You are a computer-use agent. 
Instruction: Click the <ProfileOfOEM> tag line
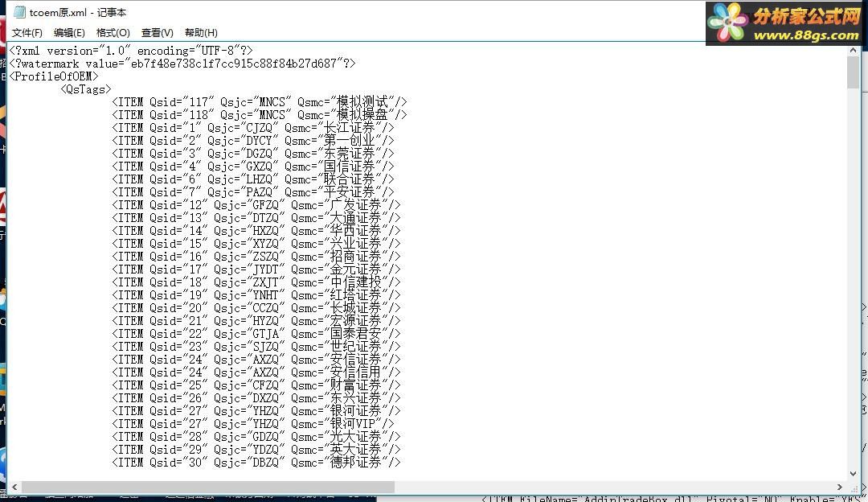coord(54,76)
